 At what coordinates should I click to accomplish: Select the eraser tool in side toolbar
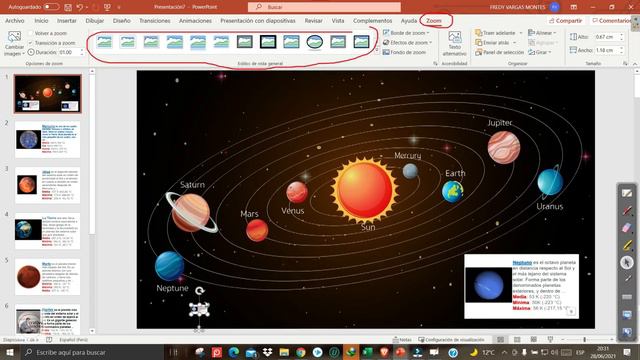[x=627, y=228]
